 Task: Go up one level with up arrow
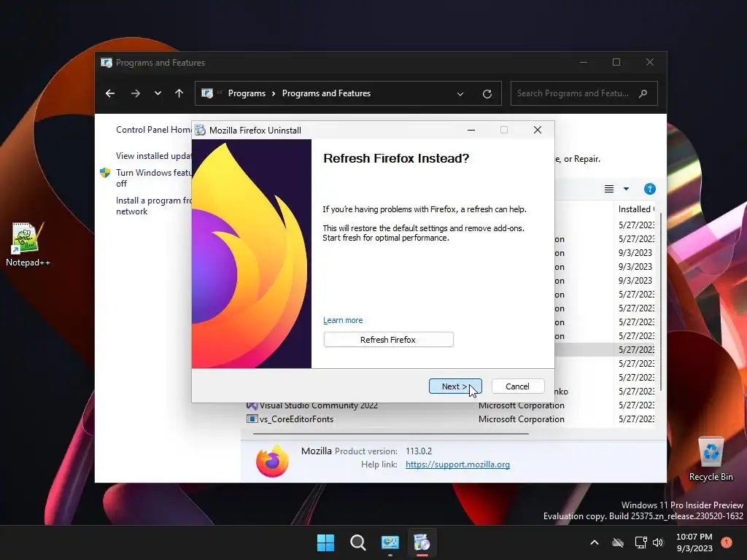click(x=179, y=93)
